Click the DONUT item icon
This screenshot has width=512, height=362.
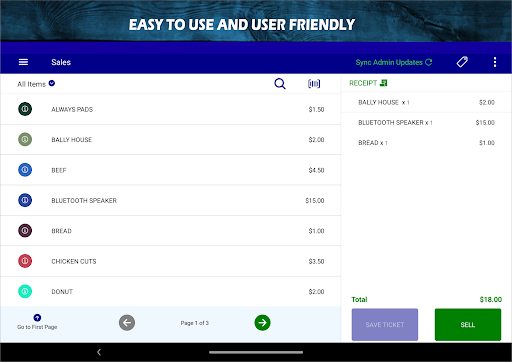pyautogui.click(x=25, y=291)
